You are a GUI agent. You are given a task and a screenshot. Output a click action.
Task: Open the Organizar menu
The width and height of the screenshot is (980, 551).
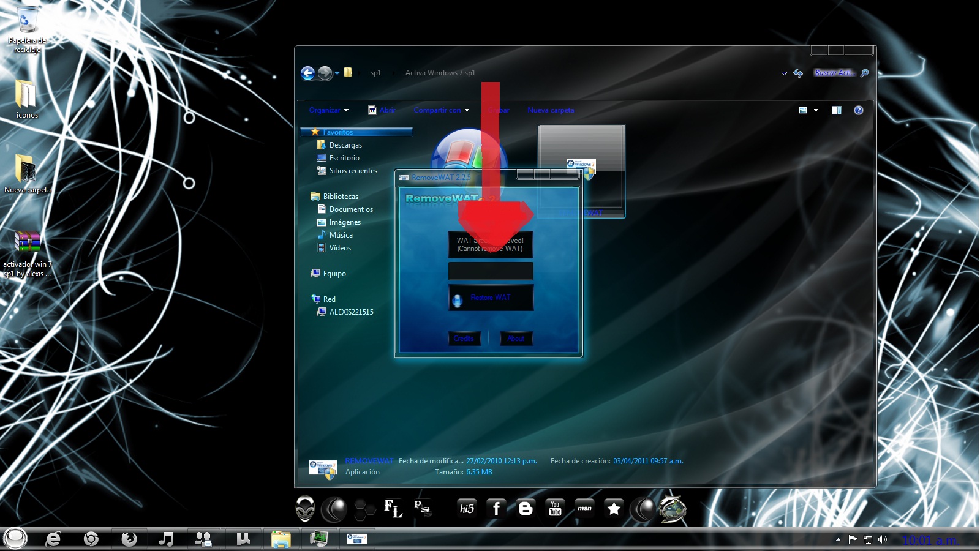coord(329,110)
